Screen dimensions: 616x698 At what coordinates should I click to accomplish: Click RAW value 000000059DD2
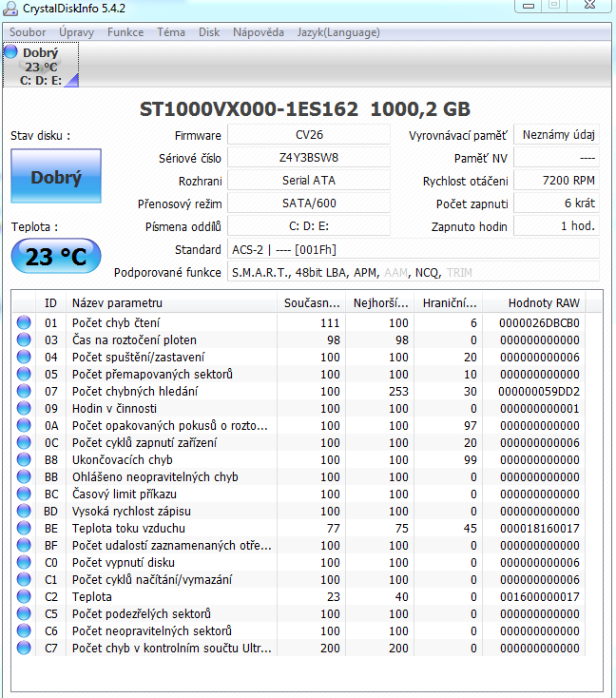click(x=539, y=391)
